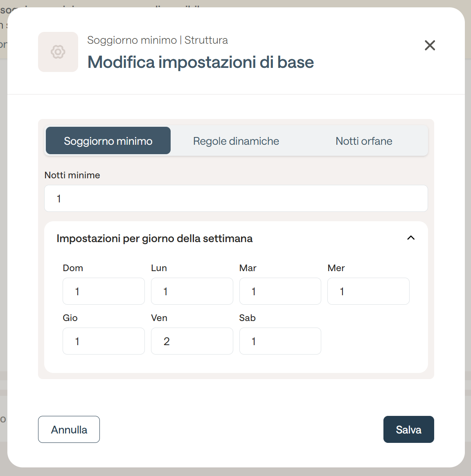Click the Lun minimum nights field
The height and width of the screenshot is (476, 471).
point(192,292)
